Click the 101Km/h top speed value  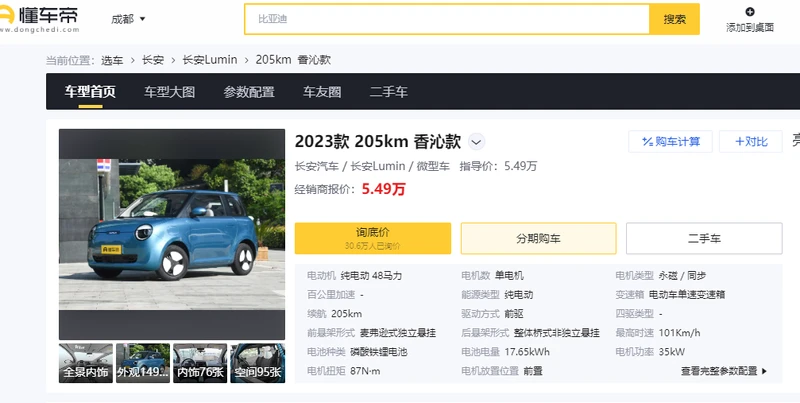coord(679,333)
